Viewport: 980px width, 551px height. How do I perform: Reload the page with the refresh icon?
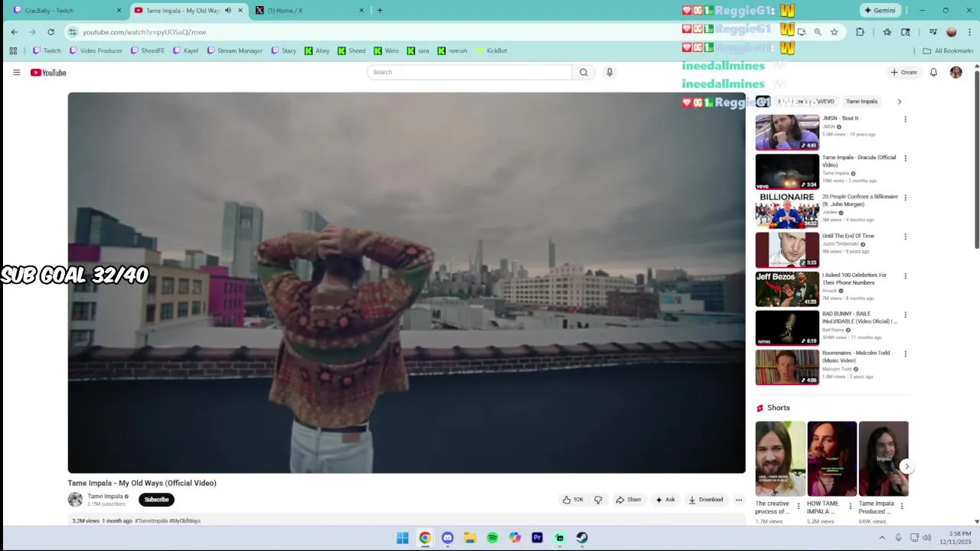pyautogui.click(x=51, y=32)
